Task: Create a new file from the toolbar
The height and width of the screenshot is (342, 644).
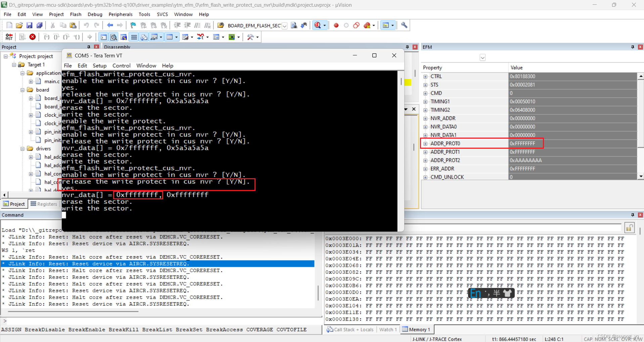Action: pyautogui.click(x=9, y=25)
